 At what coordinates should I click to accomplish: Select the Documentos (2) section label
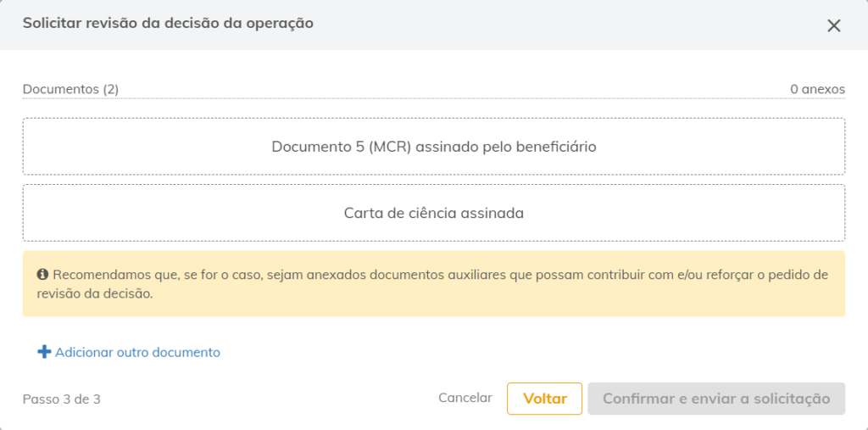70,89
